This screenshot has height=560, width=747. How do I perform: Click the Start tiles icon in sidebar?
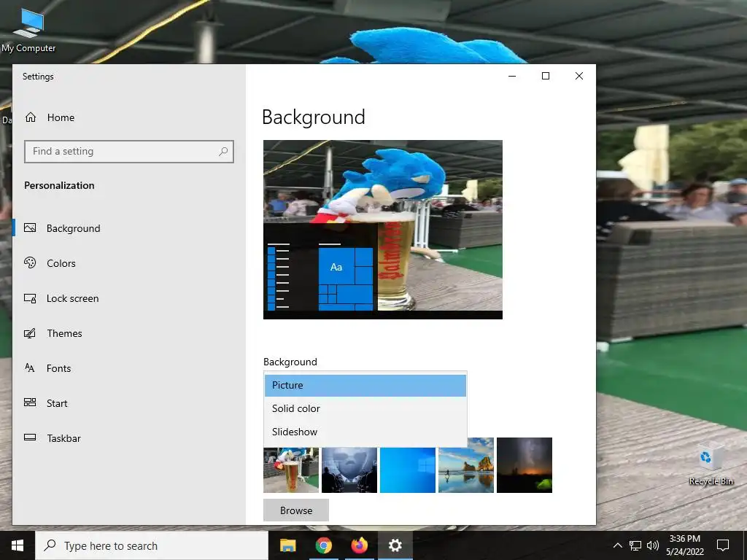click(x=30, y=402)
